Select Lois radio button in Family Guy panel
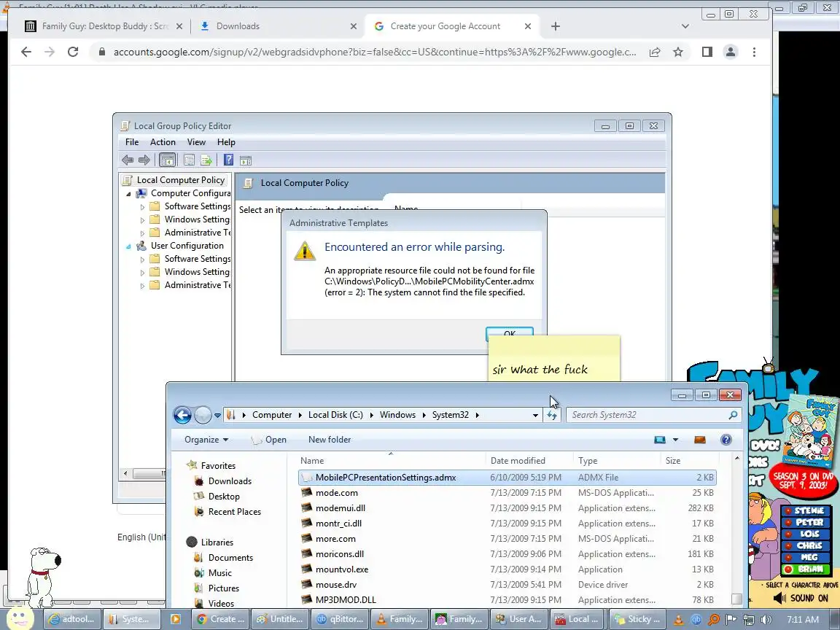The height and width of the screenshot is (630, 840). 788,534
